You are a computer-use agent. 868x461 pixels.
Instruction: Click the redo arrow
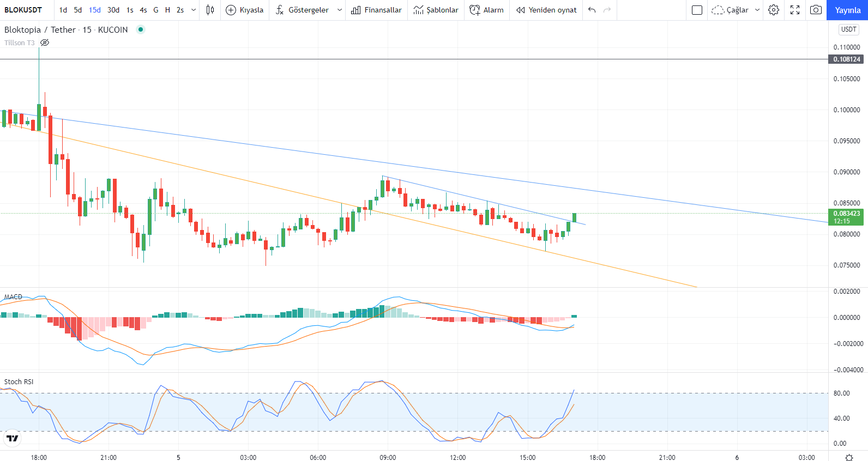coord(607,10)
